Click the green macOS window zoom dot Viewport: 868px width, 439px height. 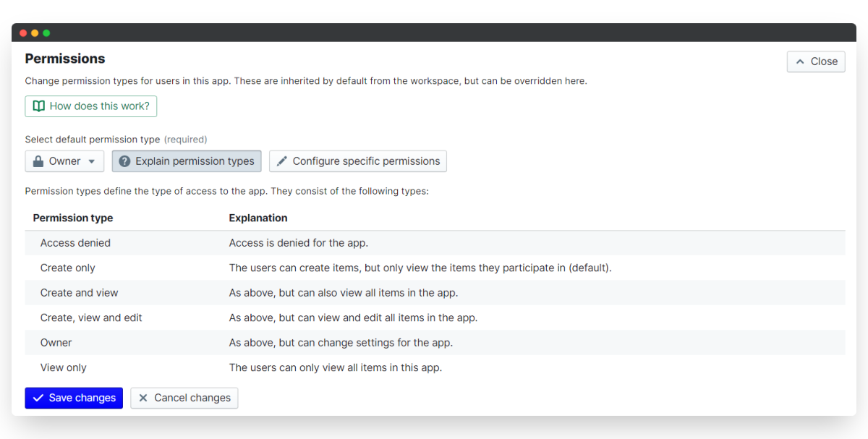[46, 33]
